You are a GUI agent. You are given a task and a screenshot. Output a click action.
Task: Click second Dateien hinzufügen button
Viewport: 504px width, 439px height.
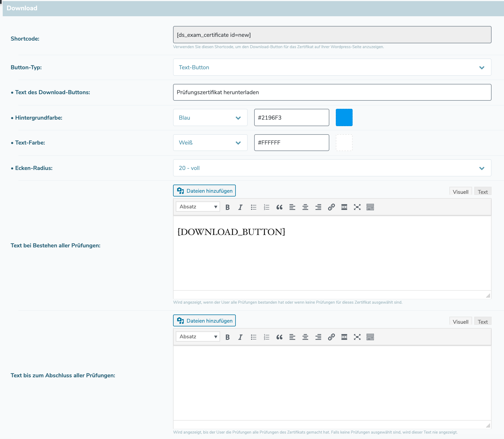tap(204, 321)
